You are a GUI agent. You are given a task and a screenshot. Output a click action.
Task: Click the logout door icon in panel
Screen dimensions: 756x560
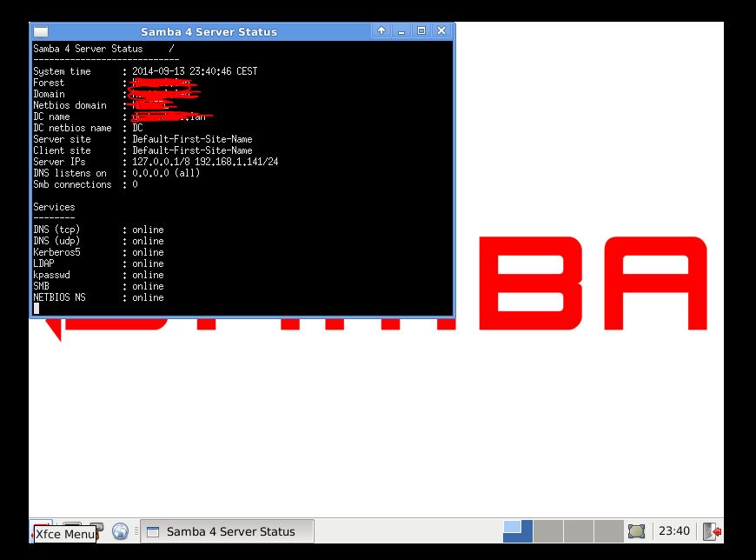(x=712, y=531)
